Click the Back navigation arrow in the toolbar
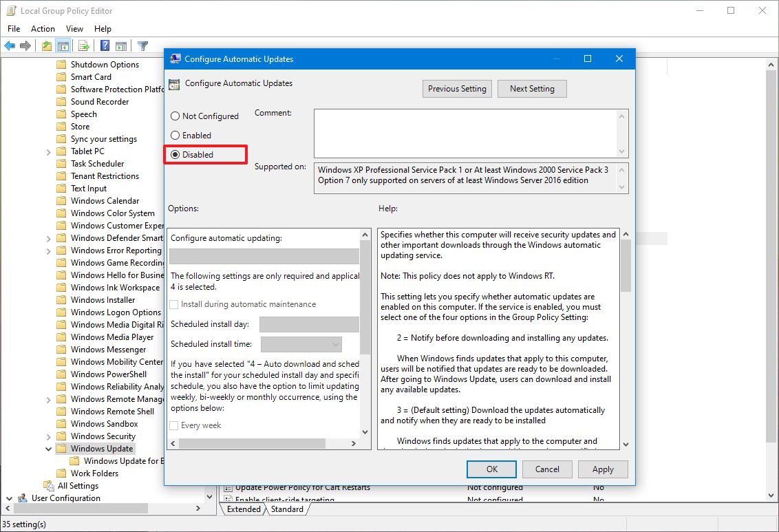Image resolution: width=779 pixels, height=532 pixels. click(x=10, y=45)
